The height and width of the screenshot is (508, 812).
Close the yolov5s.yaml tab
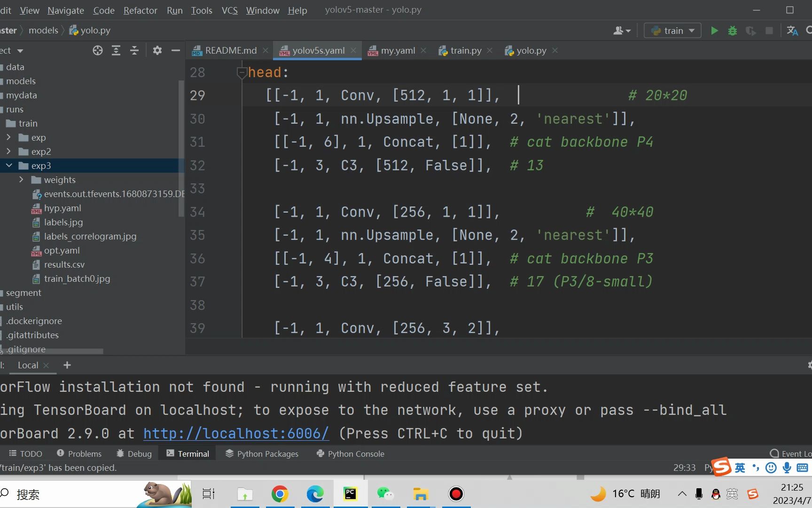click(353, 50)
